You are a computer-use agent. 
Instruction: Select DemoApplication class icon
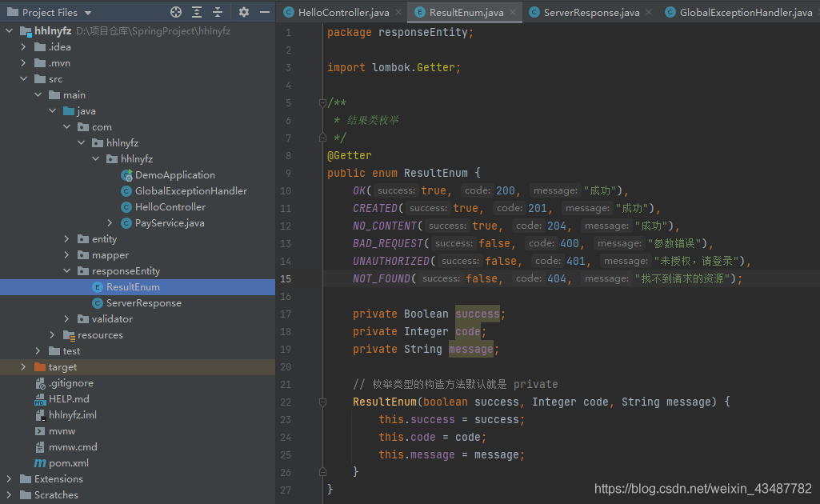(x=126, y=175)
